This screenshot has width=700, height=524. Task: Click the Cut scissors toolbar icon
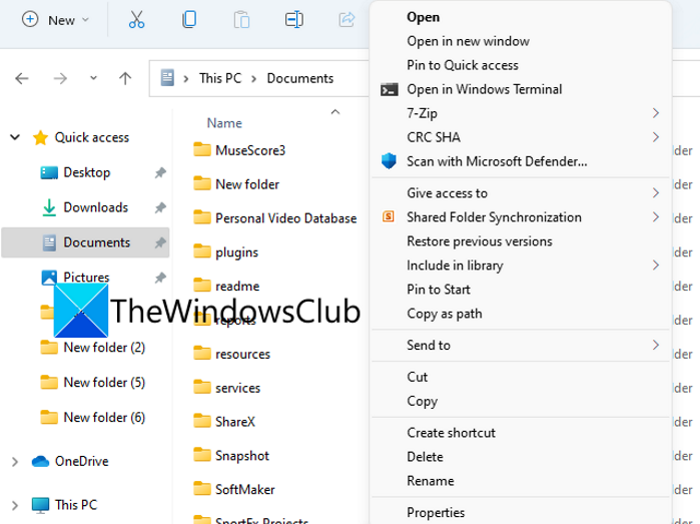137,20
